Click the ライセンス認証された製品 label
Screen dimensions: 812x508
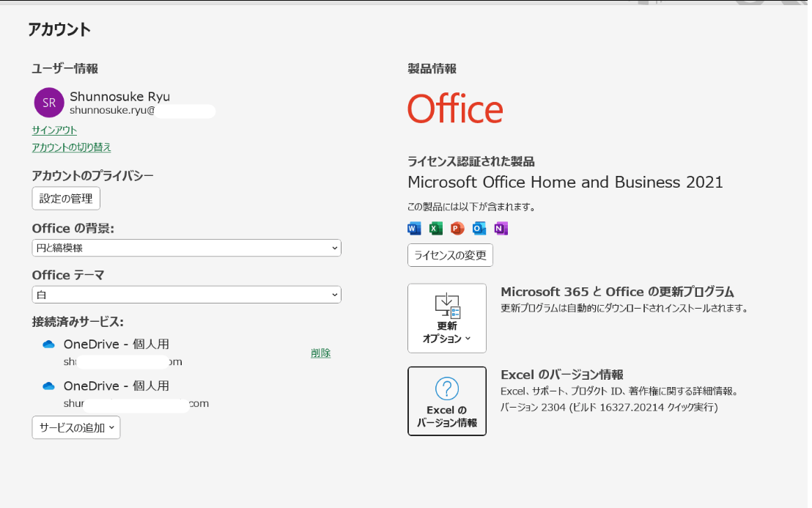pos(470,161)
